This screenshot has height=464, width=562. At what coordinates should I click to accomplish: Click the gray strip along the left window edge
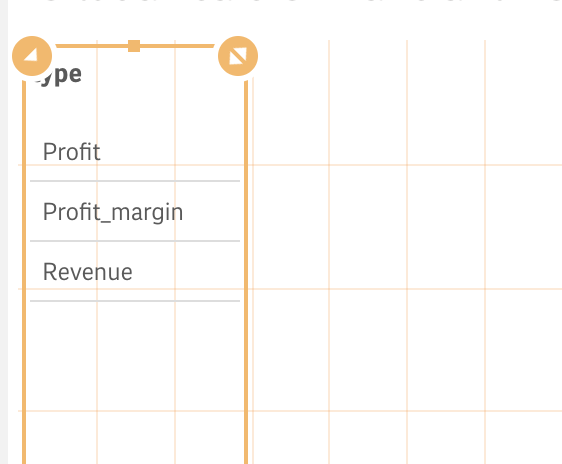tap(4, 232)
